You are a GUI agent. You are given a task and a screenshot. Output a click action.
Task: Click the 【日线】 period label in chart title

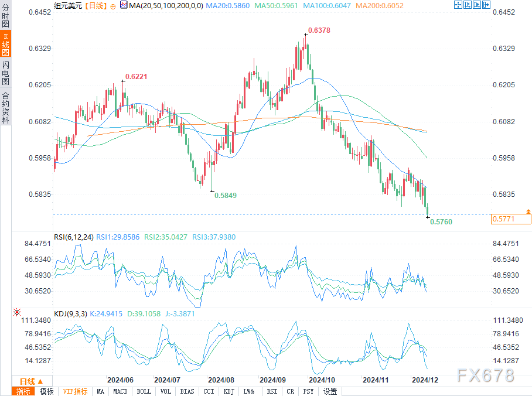(96, 6)
